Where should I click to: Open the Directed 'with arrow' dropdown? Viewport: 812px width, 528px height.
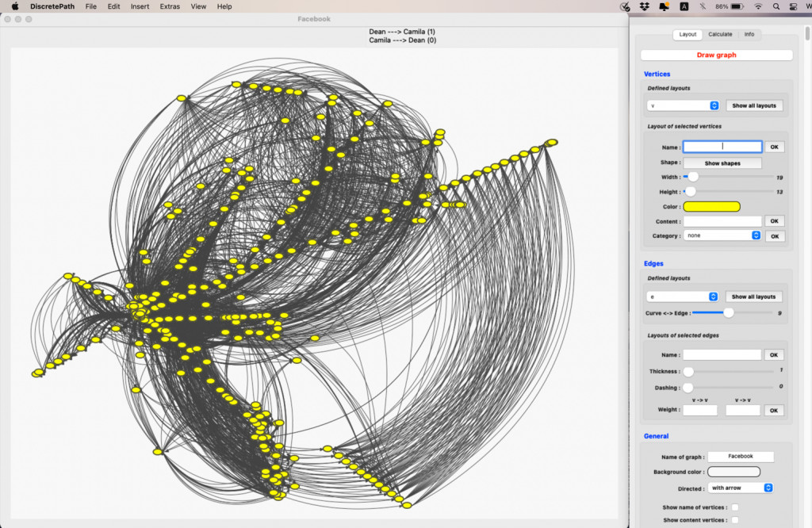tap(741, 488)
